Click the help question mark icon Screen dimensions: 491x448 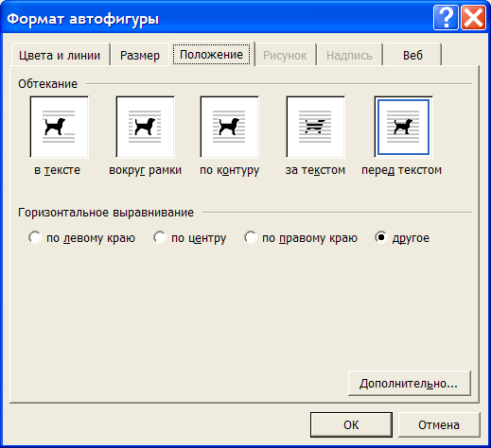(446, 18)
